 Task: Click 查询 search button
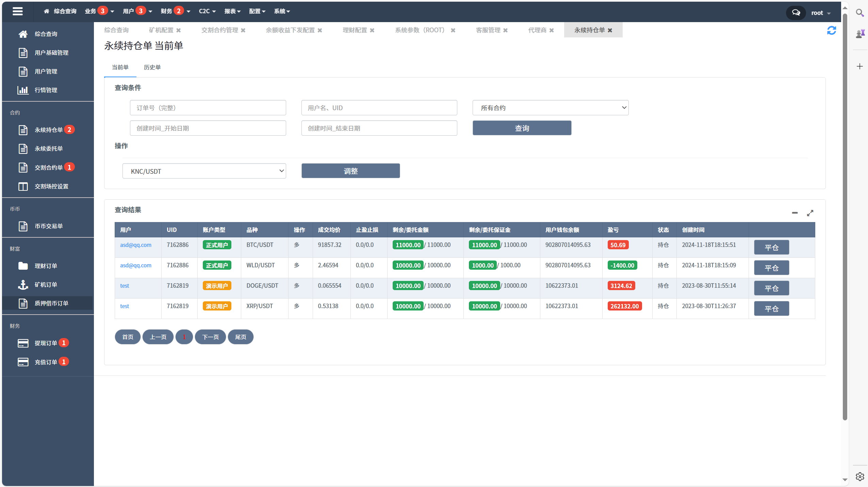[x=522, y=128]
